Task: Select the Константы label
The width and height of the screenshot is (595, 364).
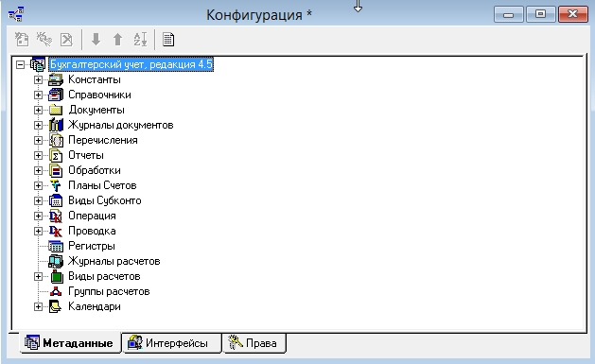Action: click(95, 79)
